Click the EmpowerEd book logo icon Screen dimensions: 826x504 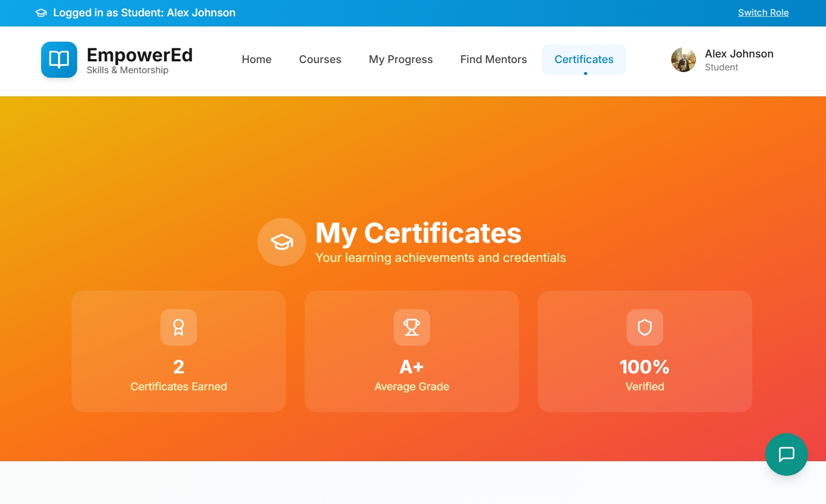tap(59, 60)
